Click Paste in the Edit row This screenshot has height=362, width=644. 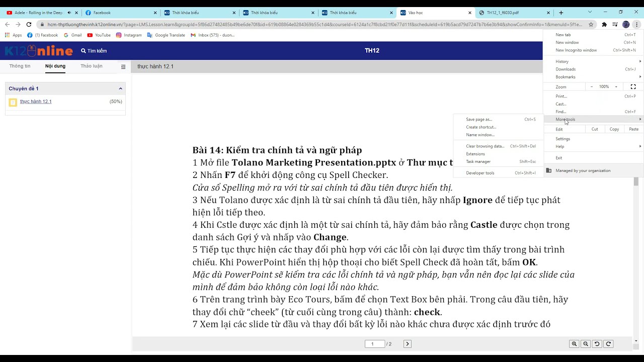[633, 129]
